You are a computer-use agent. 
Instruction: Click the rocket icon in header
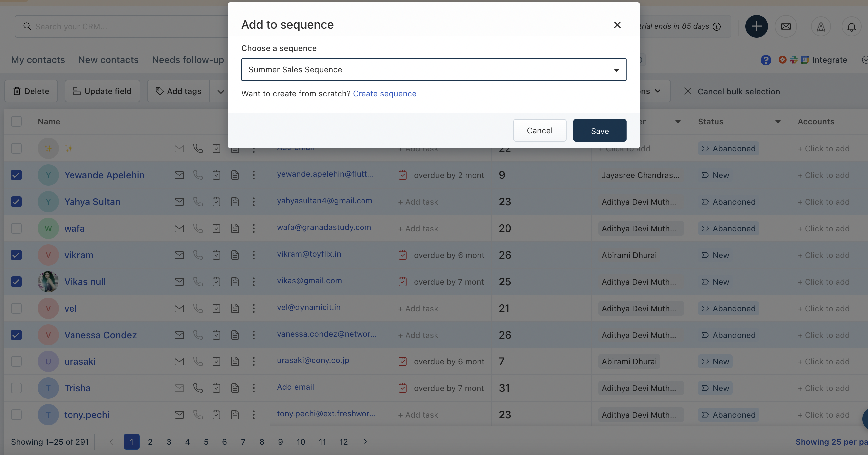click(x=820, y=26)
